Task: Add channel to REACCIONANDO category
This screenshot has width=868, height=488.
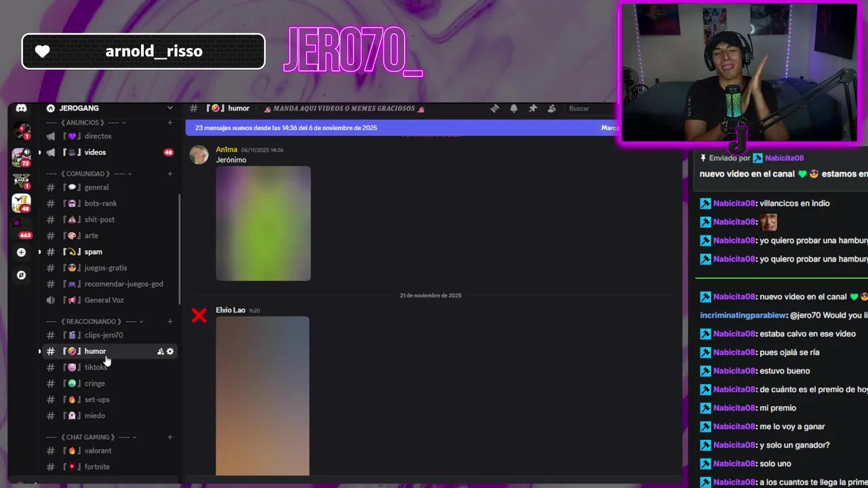Action: click(x=170, y=321)
